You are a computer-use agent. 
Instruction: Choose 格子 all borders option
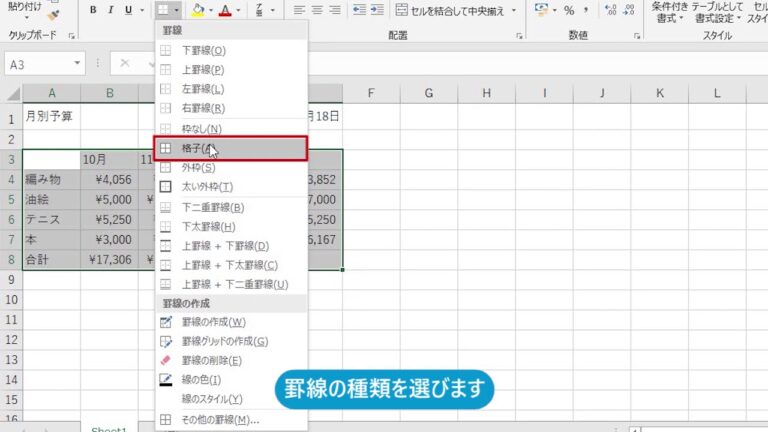(x=231, y=148)
